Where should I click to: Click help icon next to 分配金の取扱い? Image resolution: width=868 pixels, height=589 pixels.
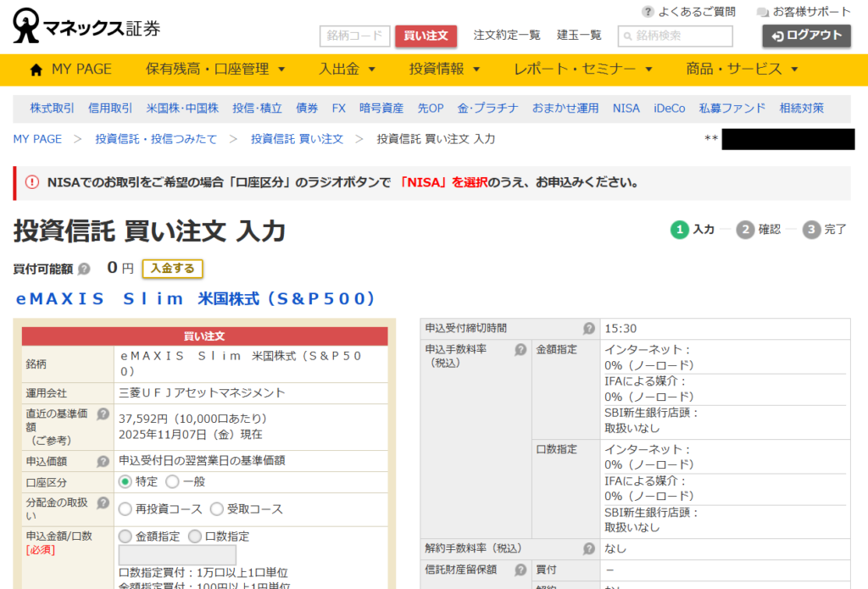(x=103, y=503)
